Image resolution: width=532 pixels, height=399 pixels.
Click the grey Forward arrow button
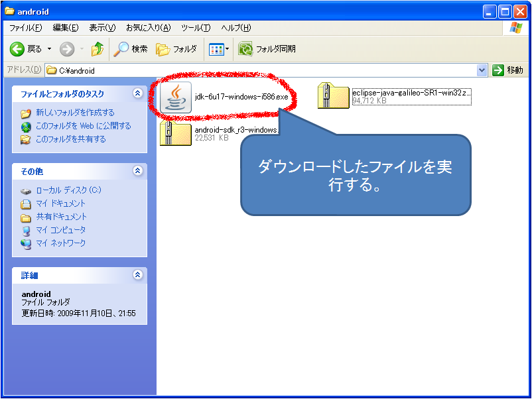pyautogui.click(x=67, y=49)
